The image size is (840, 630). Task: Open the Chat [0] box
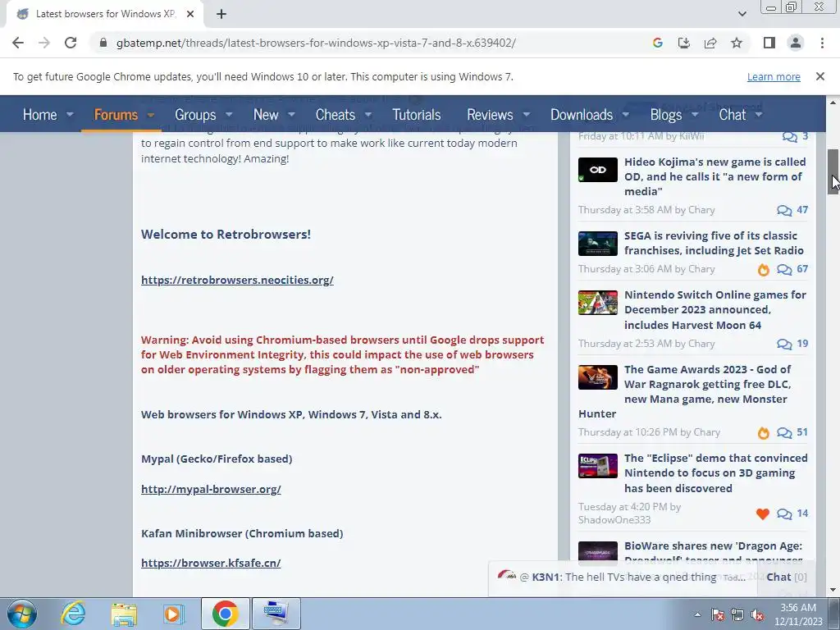[787, 577]
